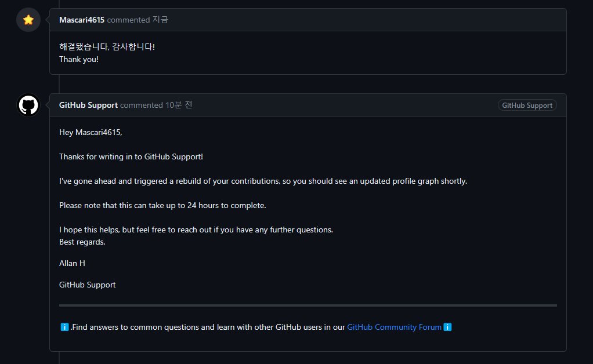Click the "Thank you!" comment text
This screenshot has height=364, width=593.
tap(79, 59)
